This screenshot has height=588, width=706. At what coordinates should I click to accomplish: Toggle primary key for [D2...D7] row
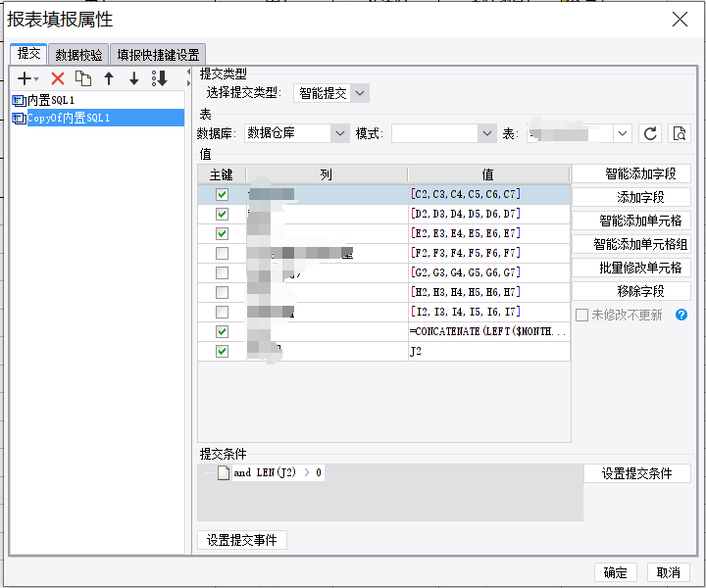222,215
